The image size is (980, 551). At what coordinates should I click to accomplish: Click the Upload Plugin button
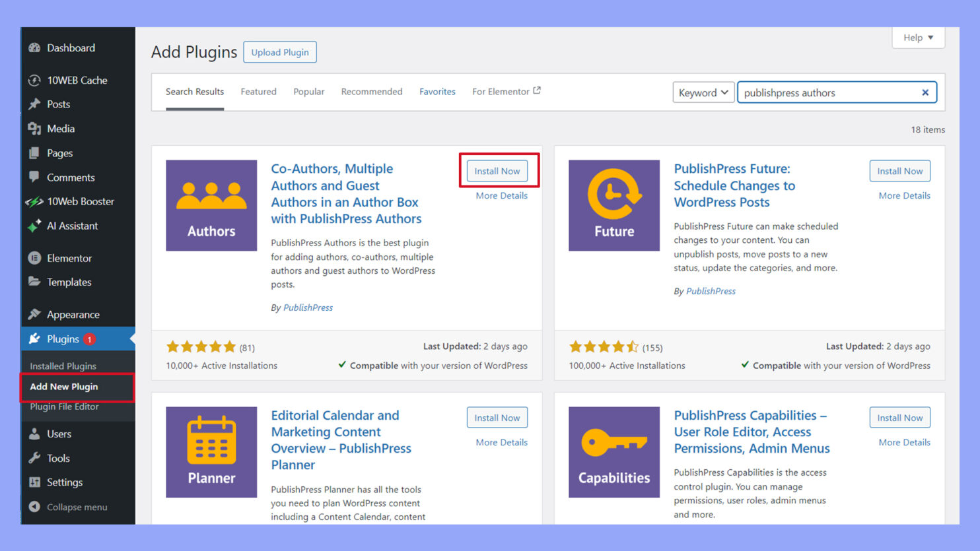point(280,51)
